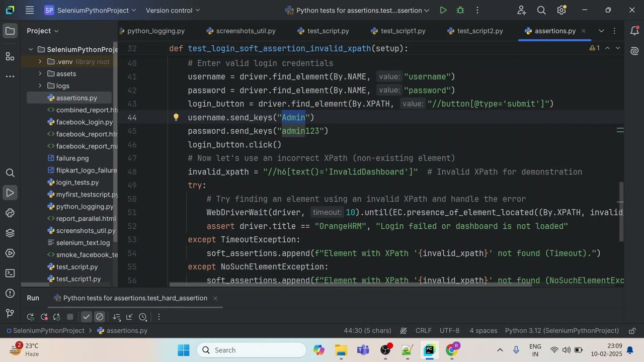Click Windows Start button
Screen dimensions: 644x362
click(x=184, y=350)
